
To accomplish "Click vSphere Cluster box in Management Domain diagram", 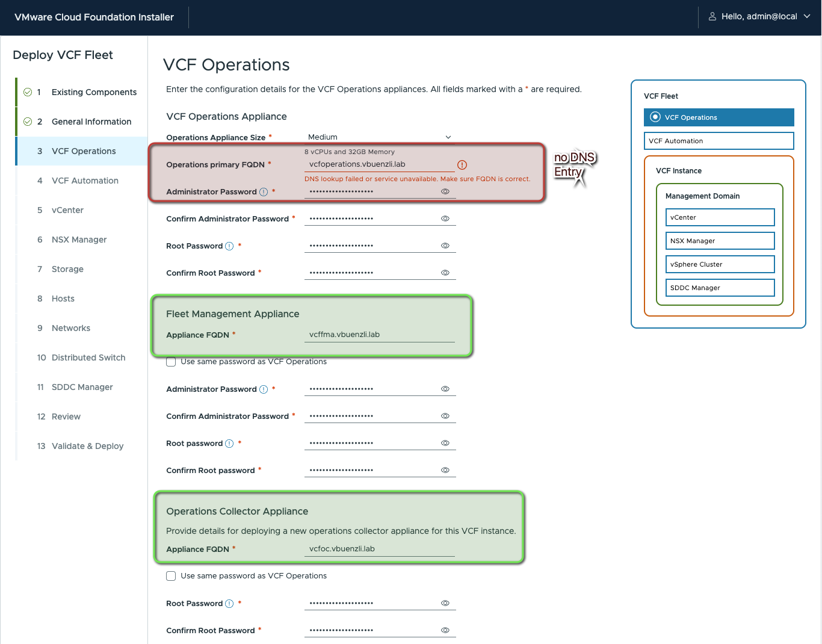I will 720,264.
